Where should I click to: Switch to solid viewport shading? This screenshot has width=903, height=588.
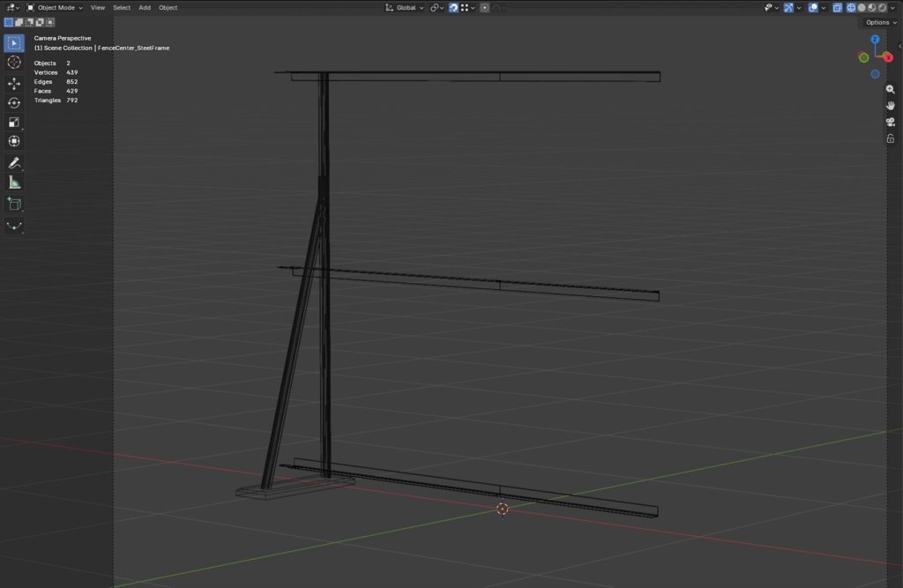[862, 7]
